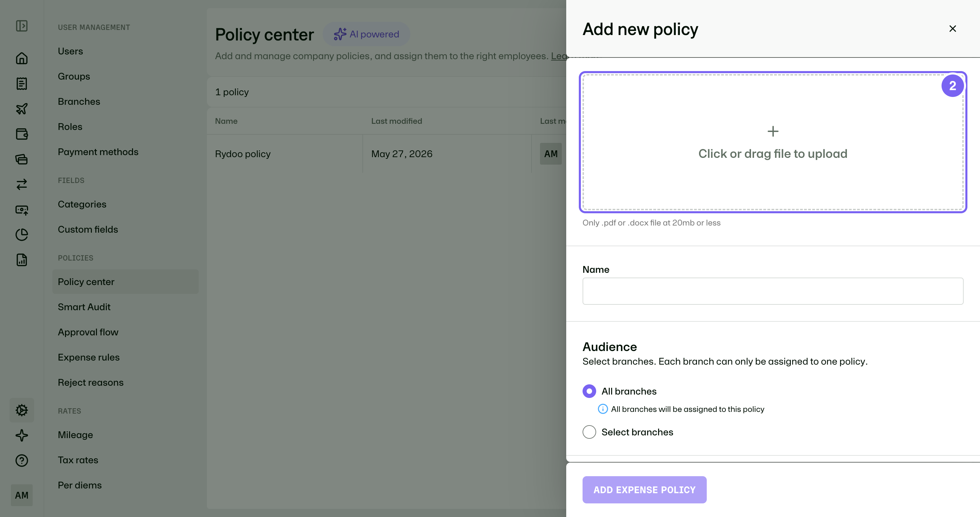The image size is (980, 517).
Task: Click into the policy Name input field
Action: pos(773,291)
